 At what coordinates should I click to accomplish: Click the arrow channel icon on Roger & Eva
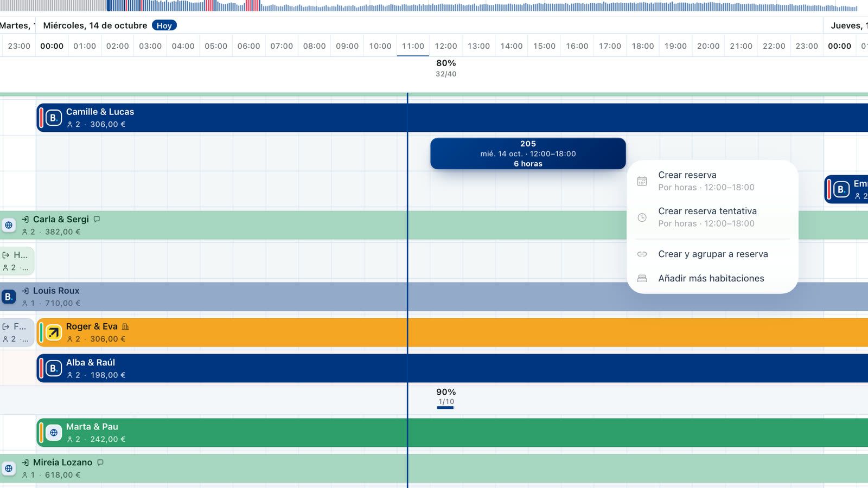(x=54, y=332)
